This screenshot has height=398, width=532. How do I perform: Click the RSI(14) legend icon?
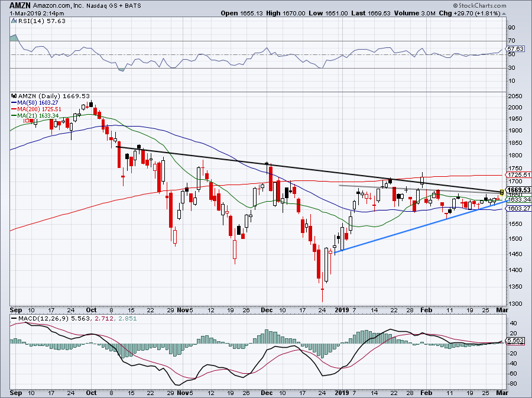(14, 21)
